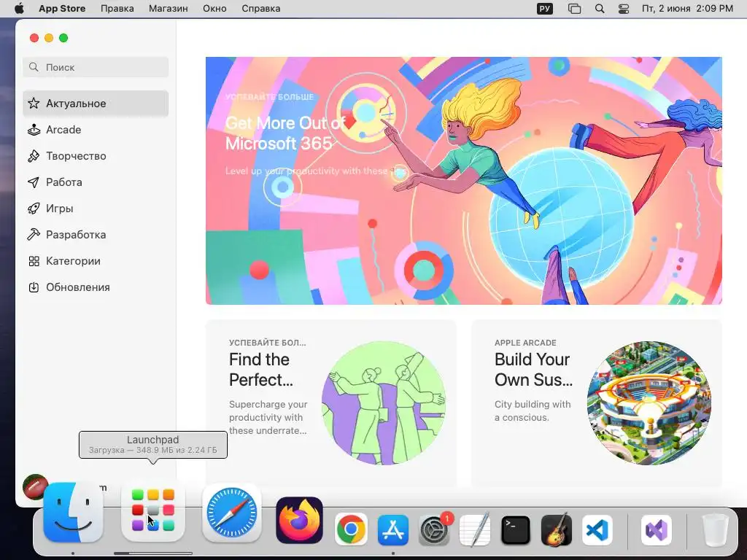The width and height of the screenshot is (747, 560).
Task: Click the App Store Dock icon
Action: [x=393, y=529]
